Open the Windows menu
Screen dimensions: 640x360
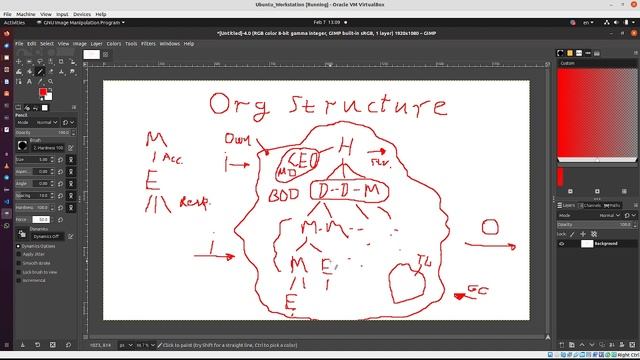pos(170,44)
